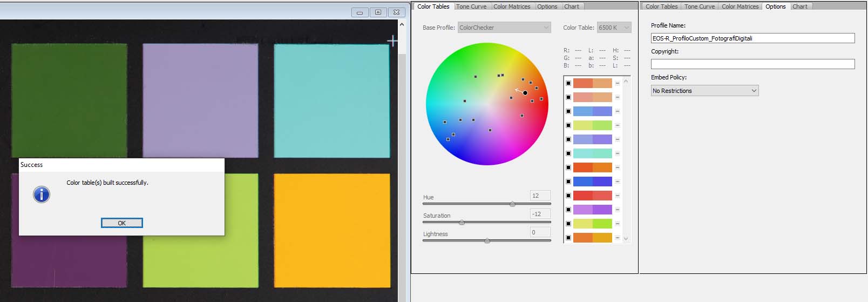Screen dimensions: 868x302
Task: Switch to Tone Curve tab beside active Color Tables
Action: point(471,6)
